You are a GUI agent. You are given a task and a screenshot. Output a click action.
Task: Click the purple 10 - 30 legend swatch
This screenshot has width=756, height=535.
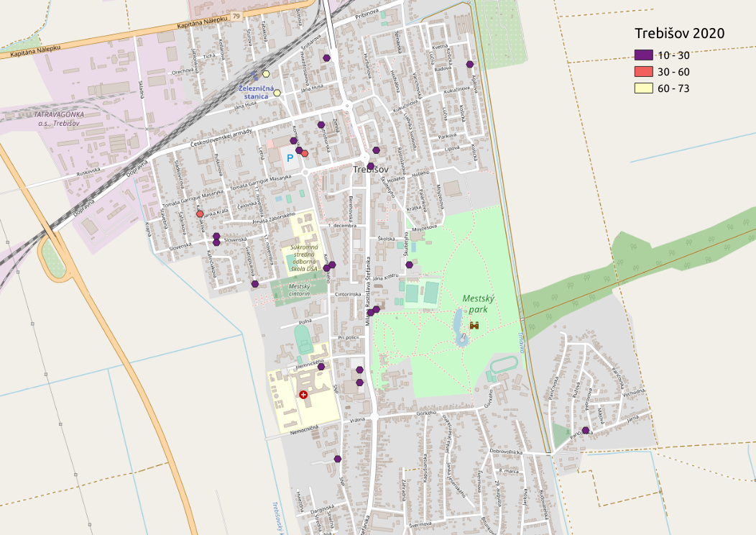[x=643, y=55]
